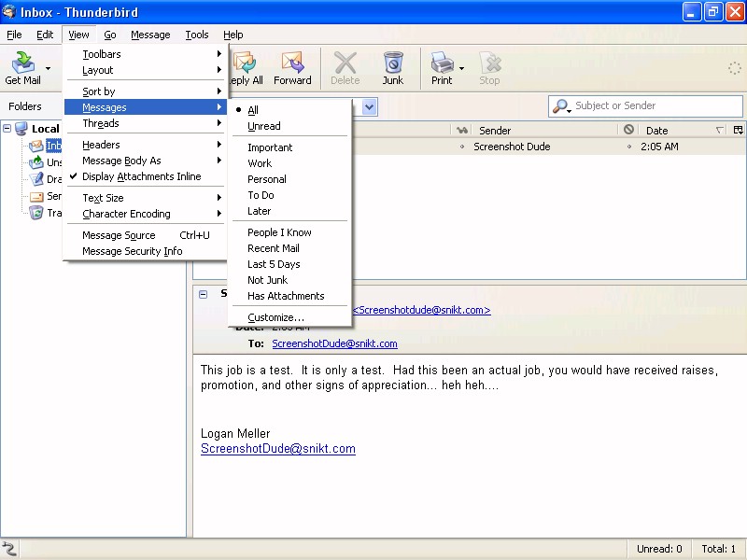Select the Not Junk view

(x=290, y=280)
